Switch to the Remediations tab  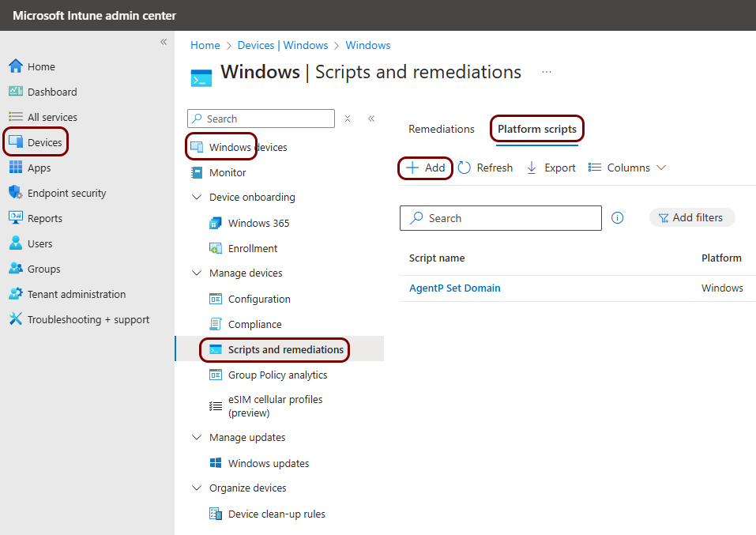coord(442,129)
